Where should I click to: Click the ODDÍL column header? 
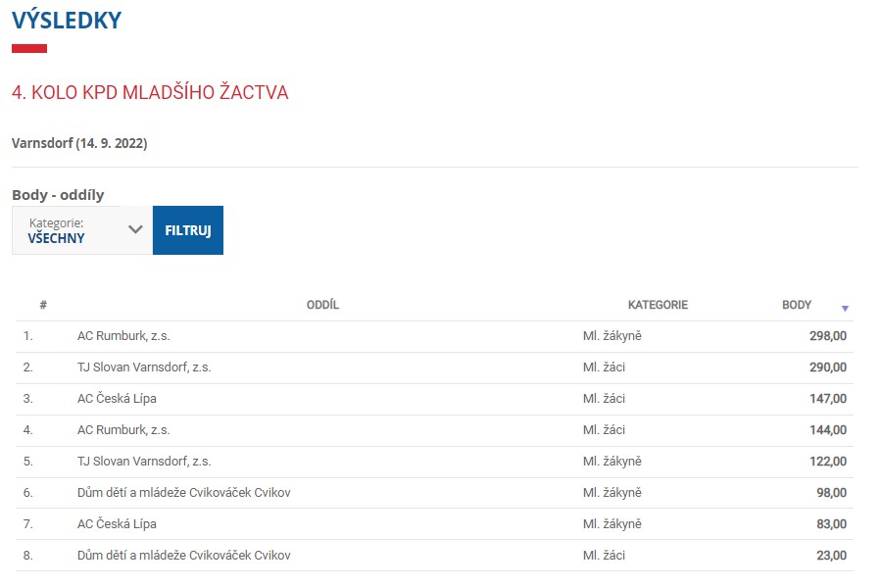[323, 305]
